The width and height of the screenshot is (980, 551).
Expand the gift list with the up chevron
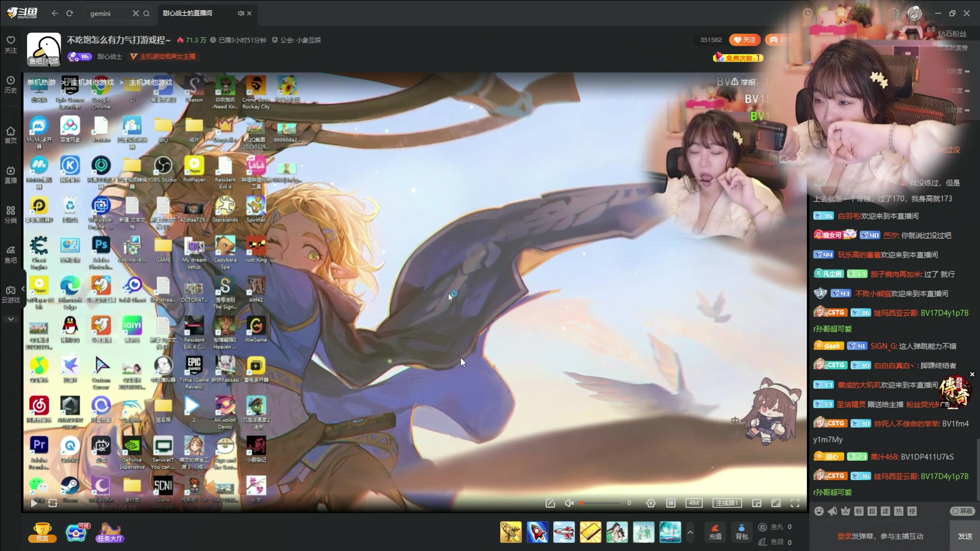690,532
